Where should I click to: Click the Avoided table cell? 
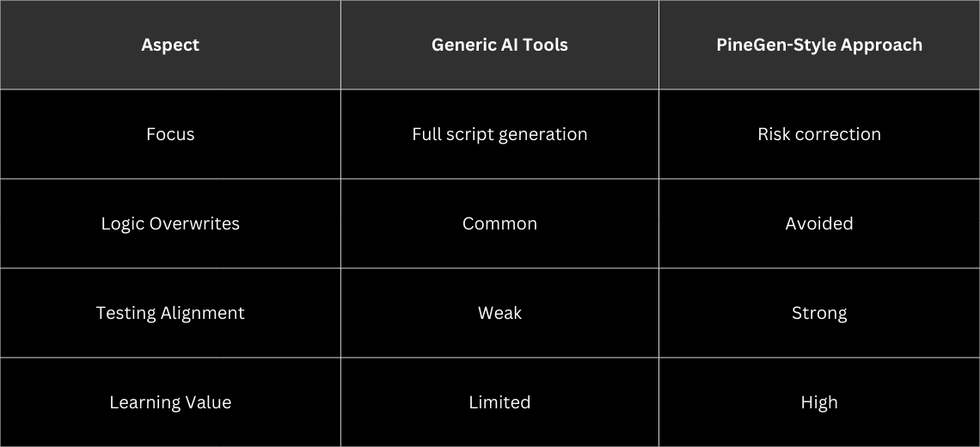click(x=818, y=223)
